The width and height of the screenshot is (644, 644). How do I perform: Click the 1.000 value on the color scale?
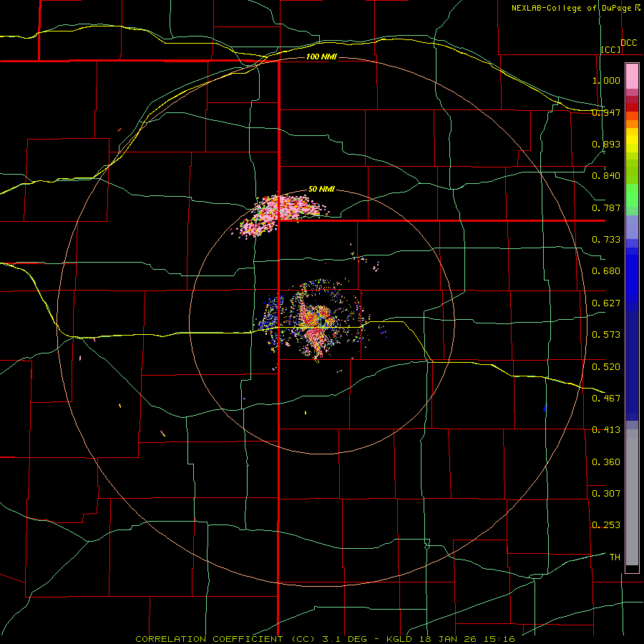[606, 80]
